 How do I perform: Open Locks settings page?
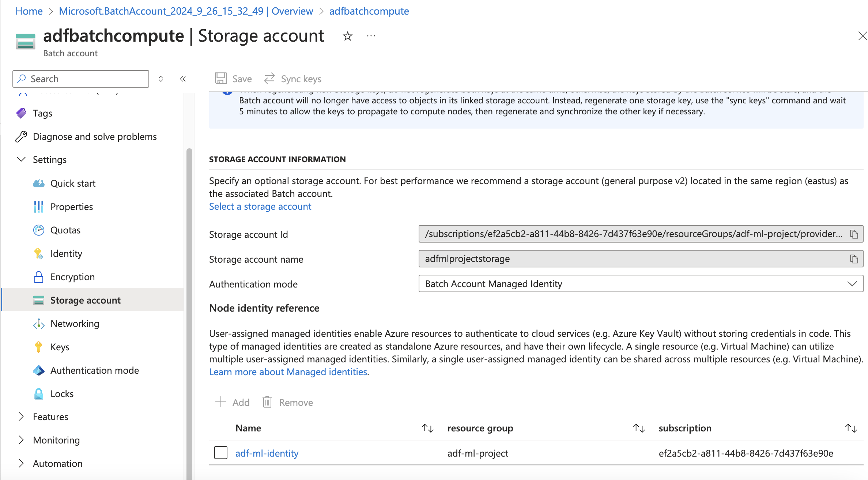(x=62, y=394)
